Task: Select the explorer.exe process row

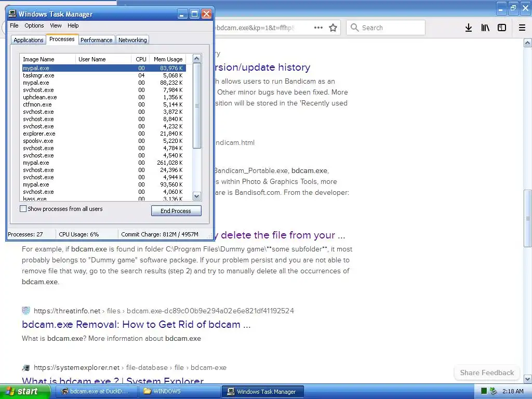Action: tap(104, 134)
